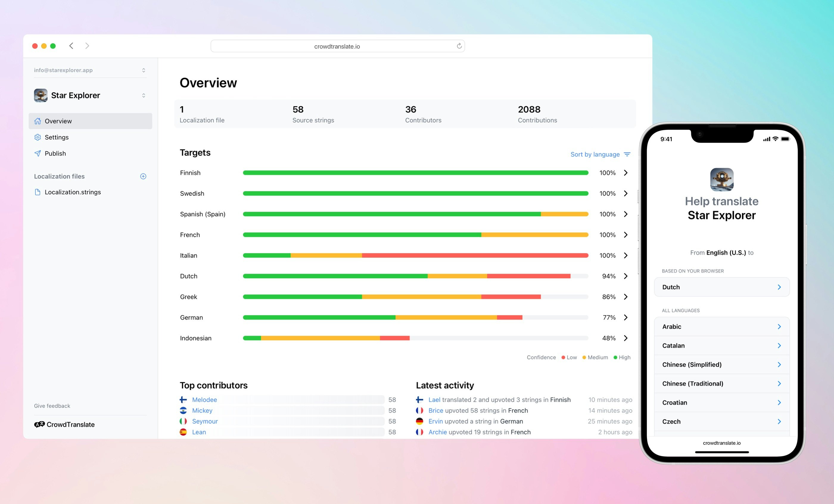Screen dimensions: 834x504
Task: Click the Publish paper plane icon
Action: (x=38, y=153)
